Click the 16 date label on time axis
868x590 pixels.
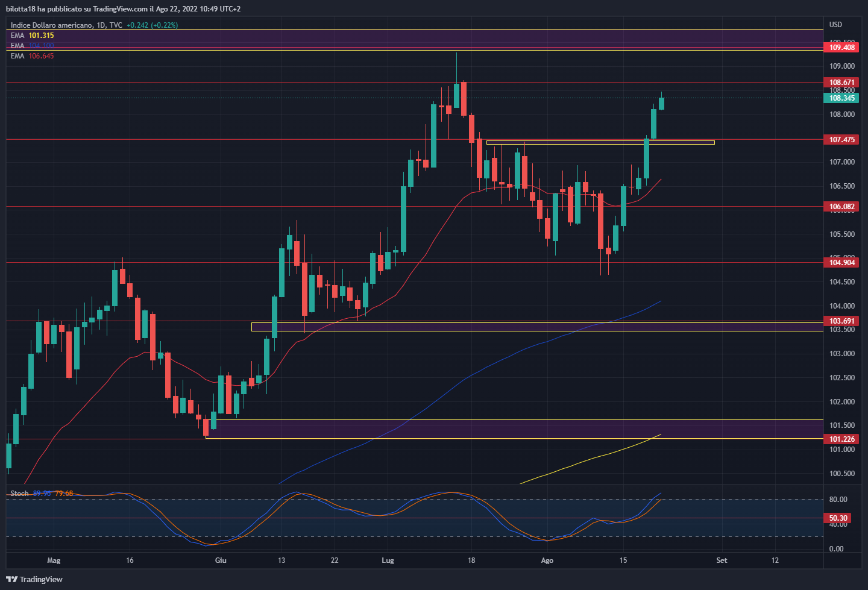click(x=130, y=560)
